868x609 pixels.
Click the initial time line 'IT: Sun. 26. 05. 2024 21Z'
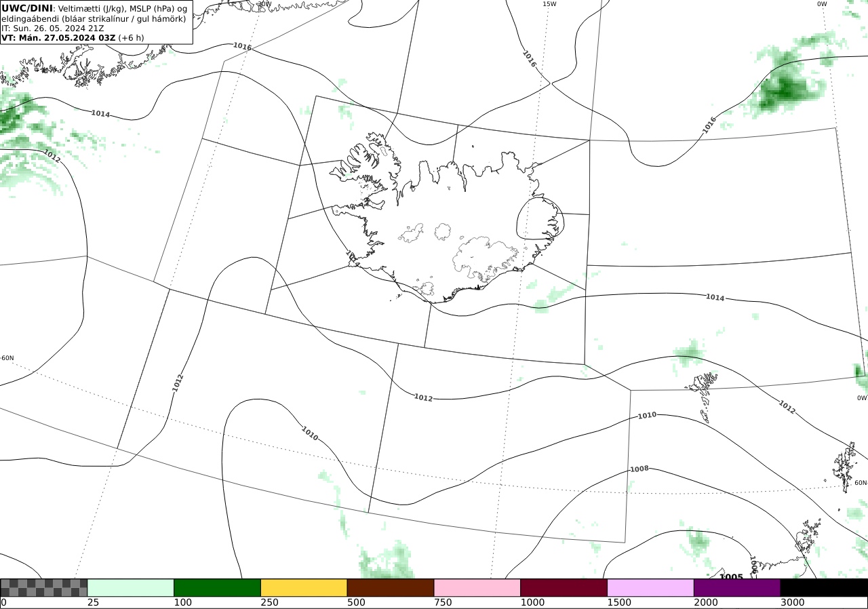coord(52,28)
